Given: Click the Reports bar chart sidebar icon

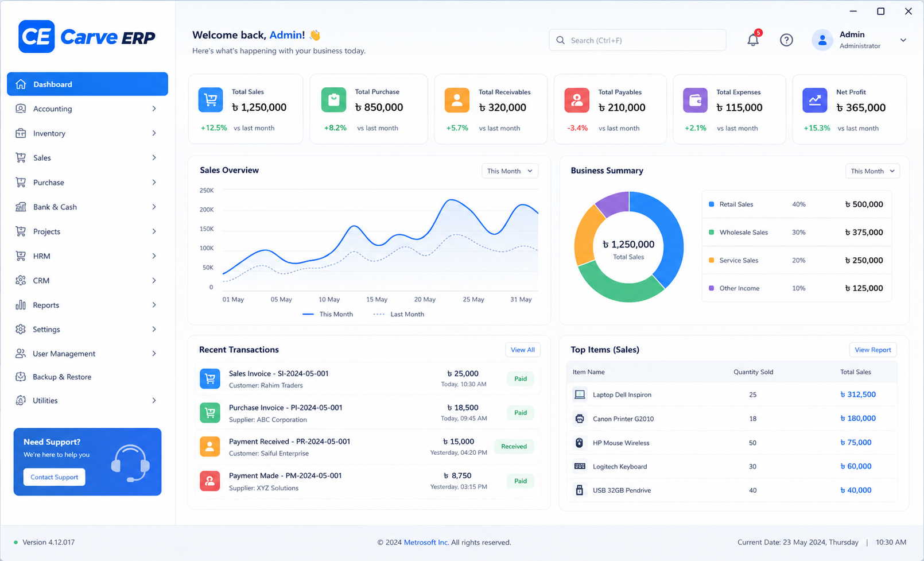Looking at the screenshot, I should [21, 305].
